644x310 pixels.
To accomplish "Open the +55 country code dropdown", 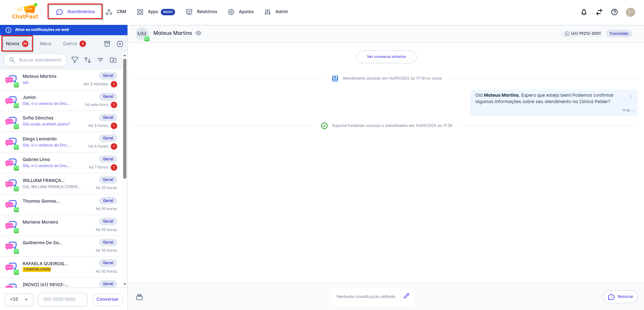I will tap(19, 299).
